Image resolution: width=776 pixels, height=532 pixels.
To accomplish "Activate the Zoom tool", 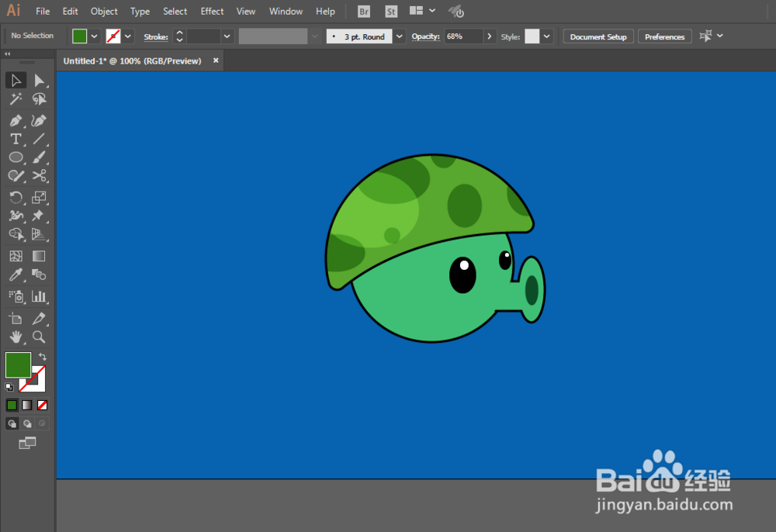I will point(39,337).
